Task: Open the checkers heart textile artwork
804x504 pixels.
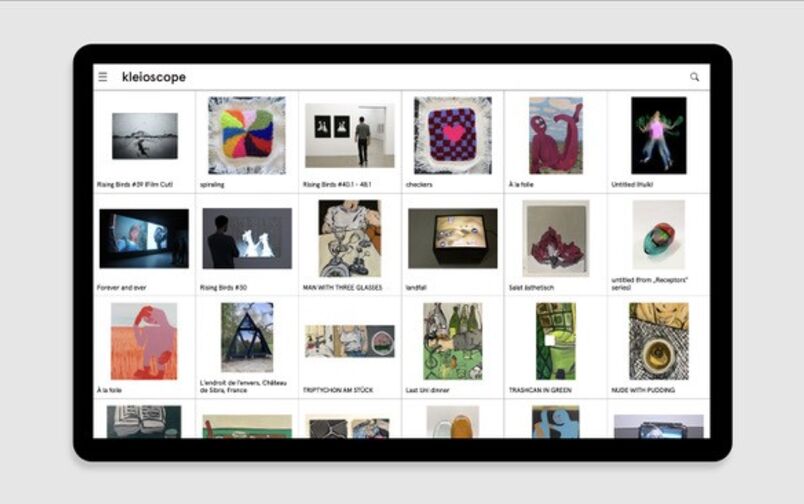Action: 453,135
